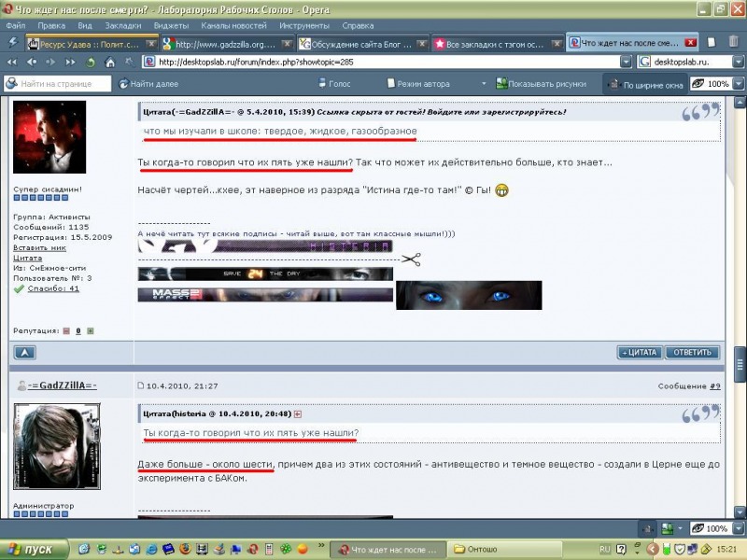
Task: Expand the address bar URL dropdown
Action: (x=627, y=63)
